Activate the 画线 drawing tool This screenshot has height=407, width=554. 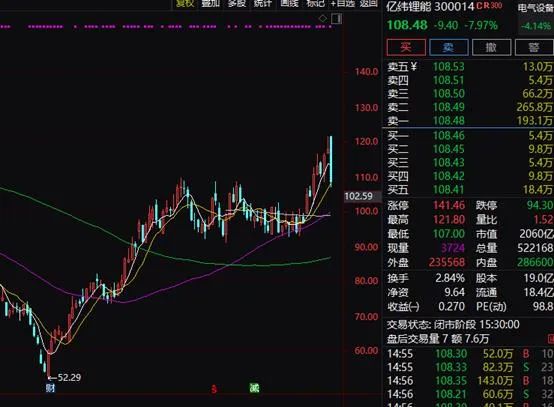(x=289, y=4)
